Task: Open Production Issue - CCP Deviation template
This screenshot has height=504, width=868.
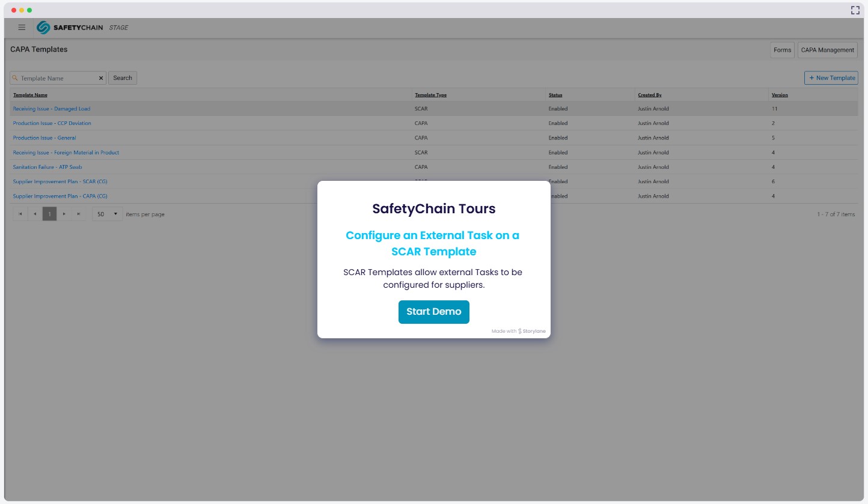Action: point(52,123)
